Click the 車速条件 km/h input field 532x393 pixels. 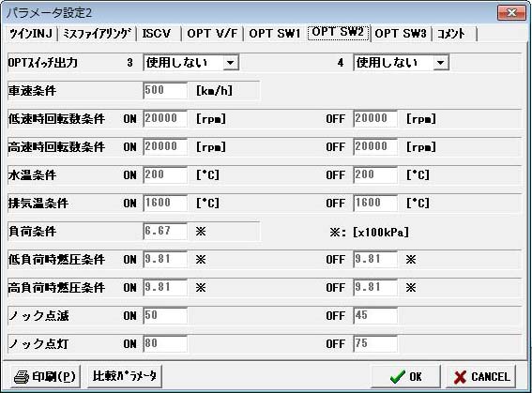pyautogui.click(x=165, y=91)
